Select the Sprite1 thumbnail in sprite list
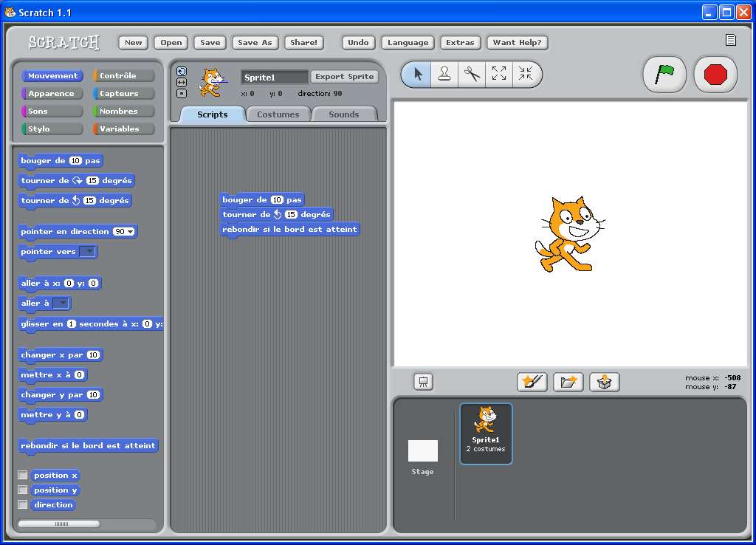Viewport: 756px width, 545px height. pyautogui.click(x=485, y=433)
